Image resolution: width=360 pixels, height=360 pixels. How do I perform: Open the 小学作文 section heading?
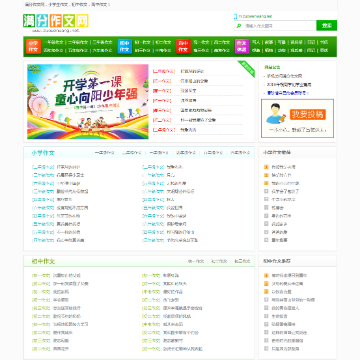43,153
